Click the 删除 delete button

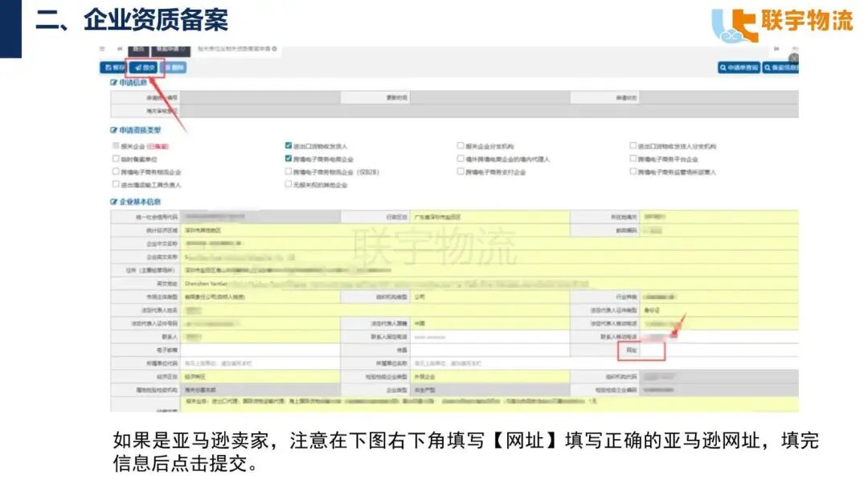click(174, 68)
